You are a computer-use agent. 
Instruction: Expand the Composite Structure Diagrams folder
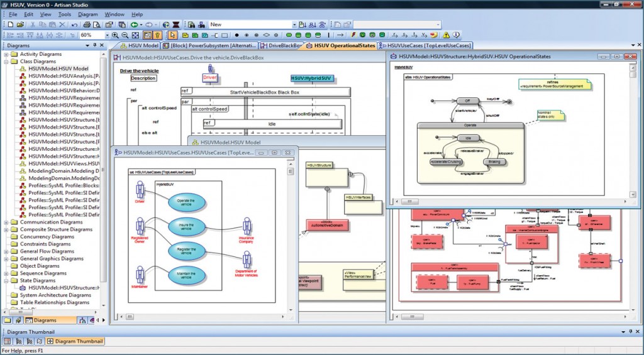6,229
